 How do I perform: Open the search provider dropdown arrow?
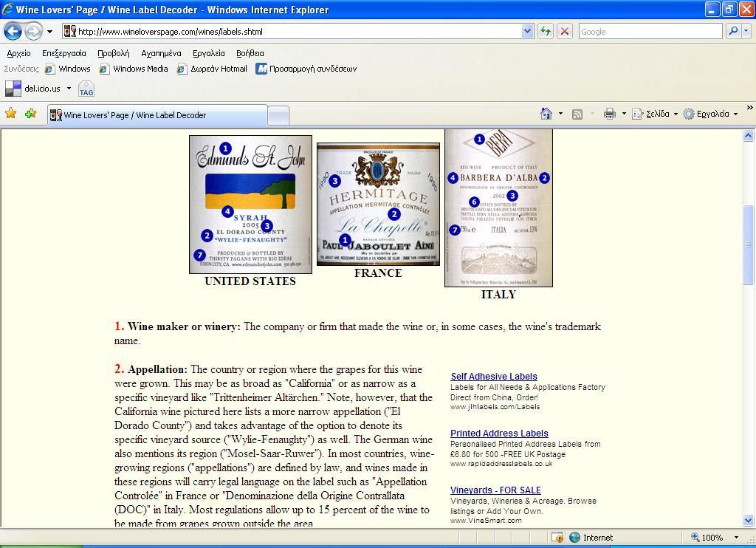746,31
